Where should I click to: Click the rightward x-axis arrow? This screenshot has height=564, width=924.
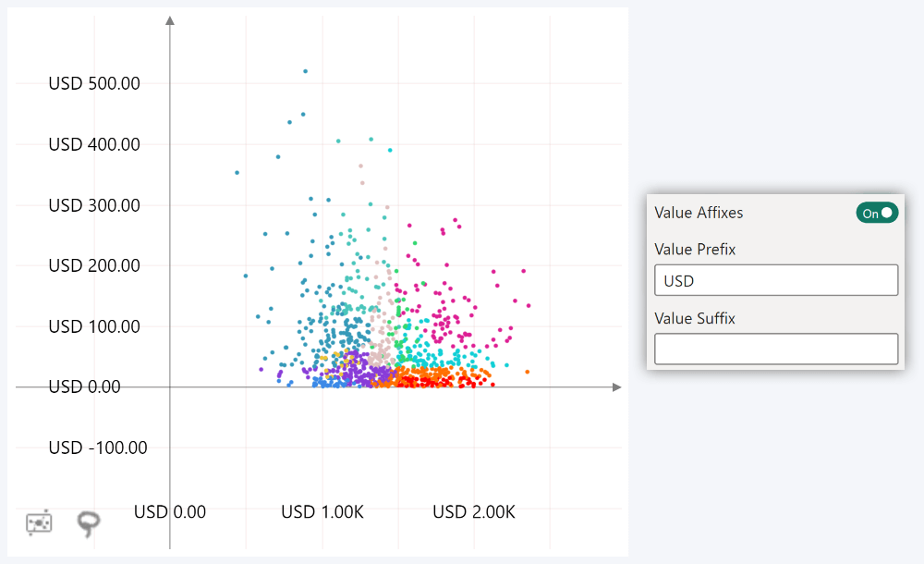click(617, 387)
